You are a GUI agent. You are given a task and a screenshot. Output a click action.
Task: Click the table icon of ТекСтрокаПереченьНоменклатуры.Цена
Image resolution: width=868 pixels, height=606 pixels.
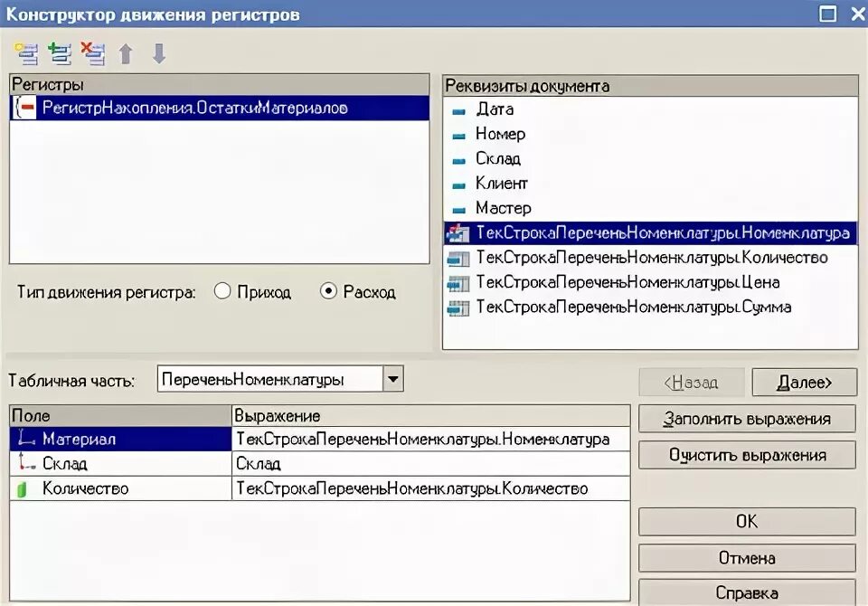[x=458, y=283]
